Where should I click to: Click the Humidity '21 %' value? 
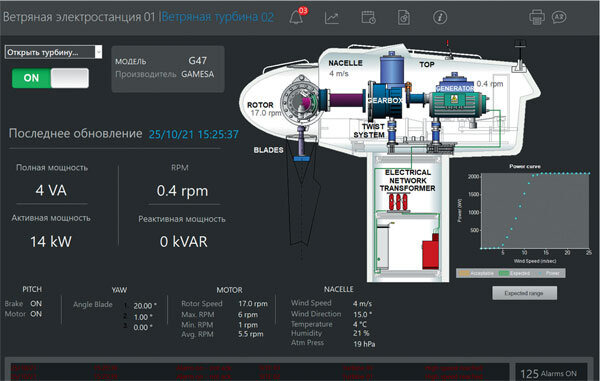pyautogui.click(x=361, y=333)
